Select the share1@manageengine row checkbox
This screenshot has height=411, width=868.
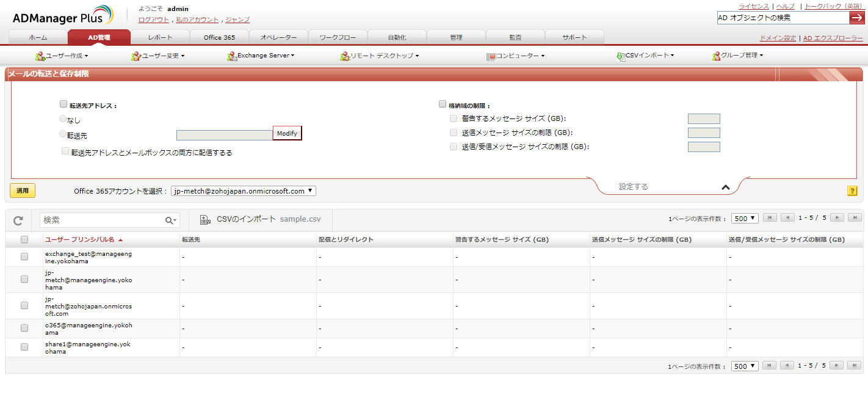[x=24, y=347]
